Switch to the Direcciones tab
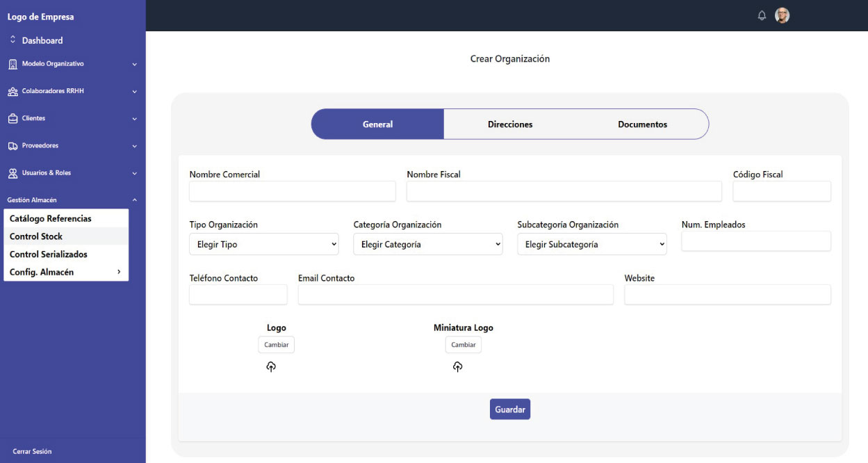 tap(510, 124)
